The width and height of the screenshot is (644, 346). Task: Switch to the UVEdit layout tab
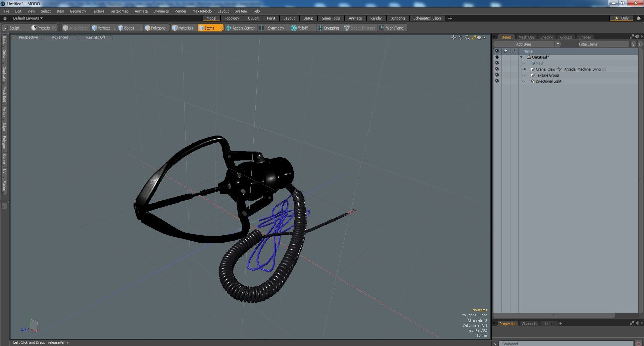coord(253,18)
